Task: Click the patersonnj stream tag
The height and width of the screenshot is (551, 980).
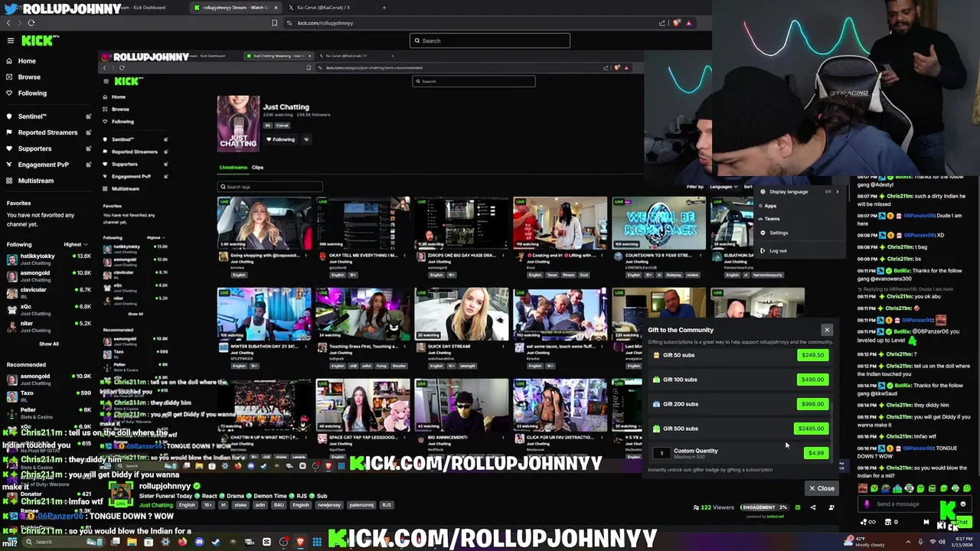Action: (x=362, y=505)
